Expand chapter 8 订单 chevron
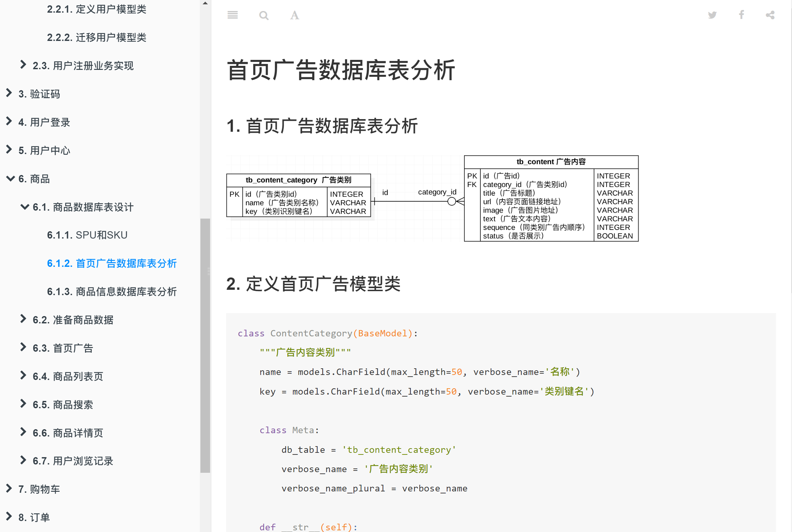 point(9,516)
